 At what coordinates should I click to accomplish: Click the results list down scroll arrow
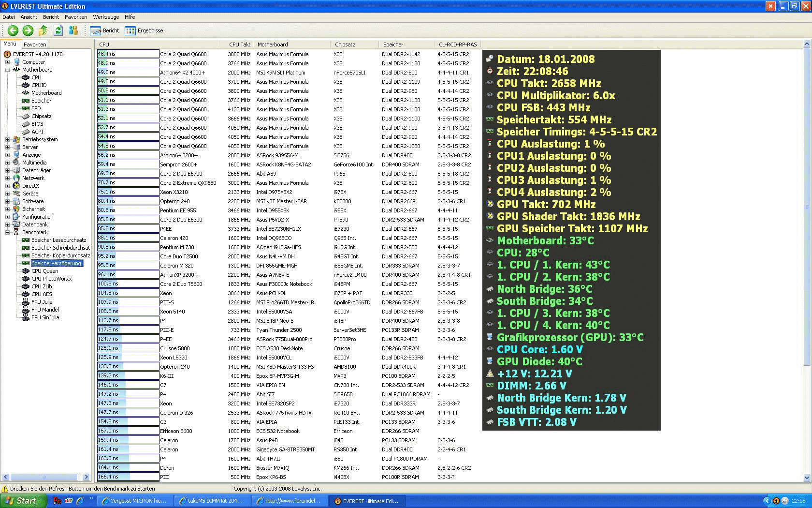coord(807,478)
